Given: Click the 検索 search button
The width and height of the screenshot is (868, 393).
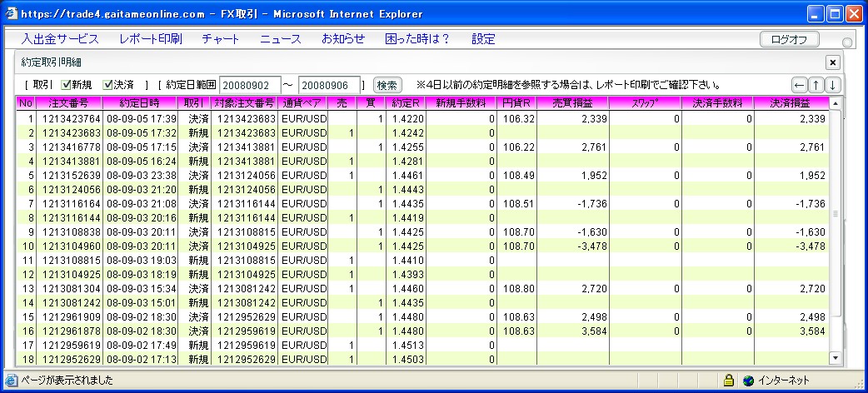Looking at the screenshot, I should coord(387,85).
